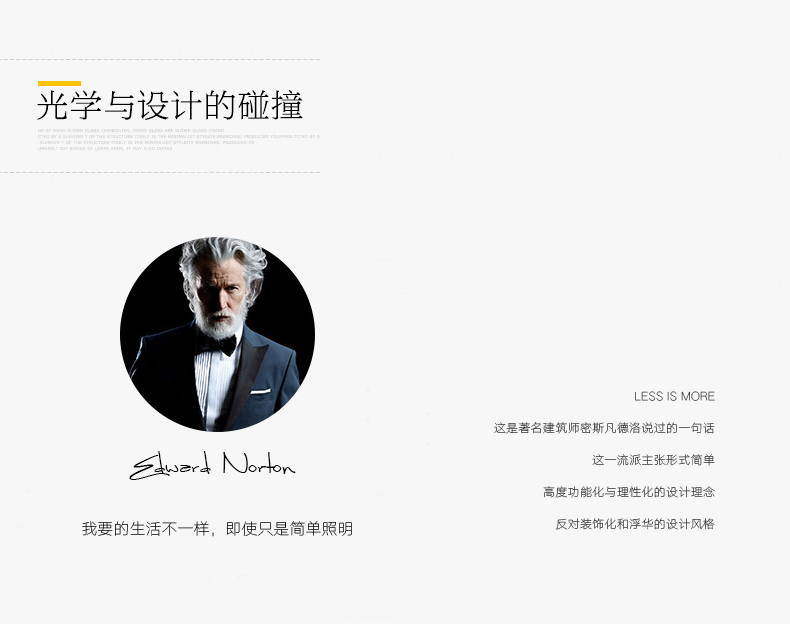
Task: Click the faint gray English paragraph under heading
Action: [179, 140]
